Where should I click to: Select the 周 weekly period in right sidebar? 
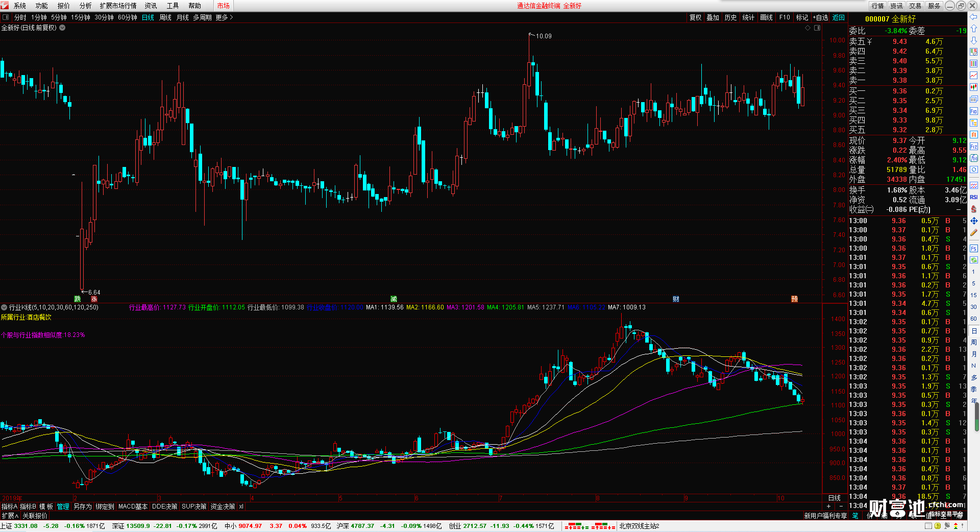(x=973, y=343)
